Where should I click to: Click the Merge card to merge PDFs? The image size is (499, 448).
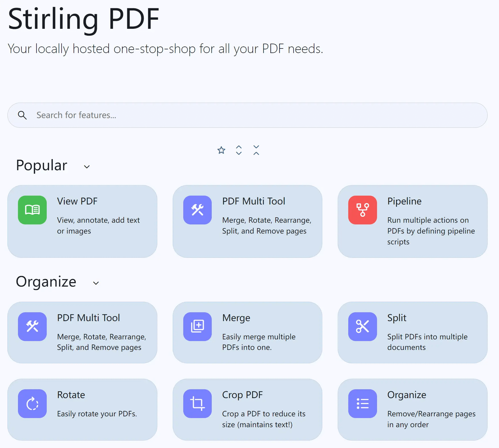pyautogui.click(x=247, y=332)
